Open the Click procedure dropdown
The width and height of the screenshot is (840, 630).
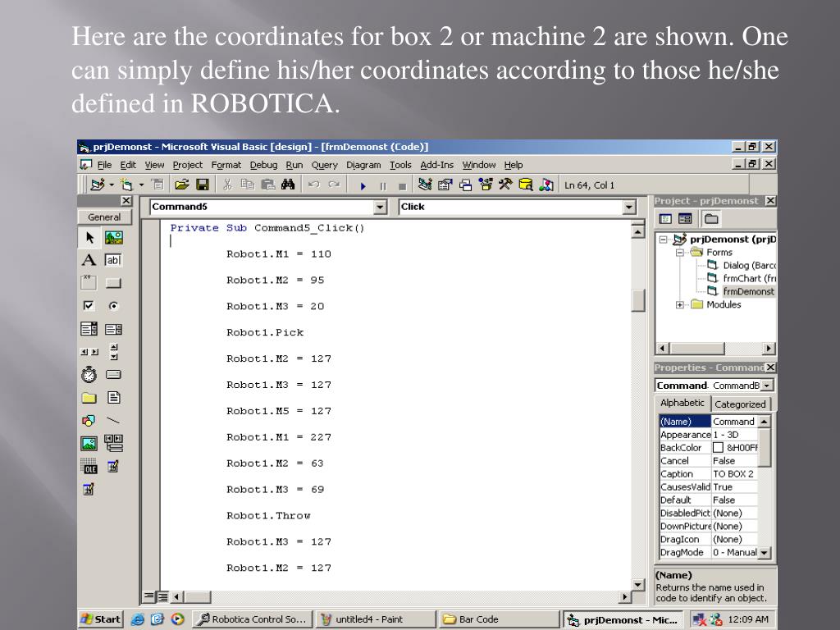629,207
